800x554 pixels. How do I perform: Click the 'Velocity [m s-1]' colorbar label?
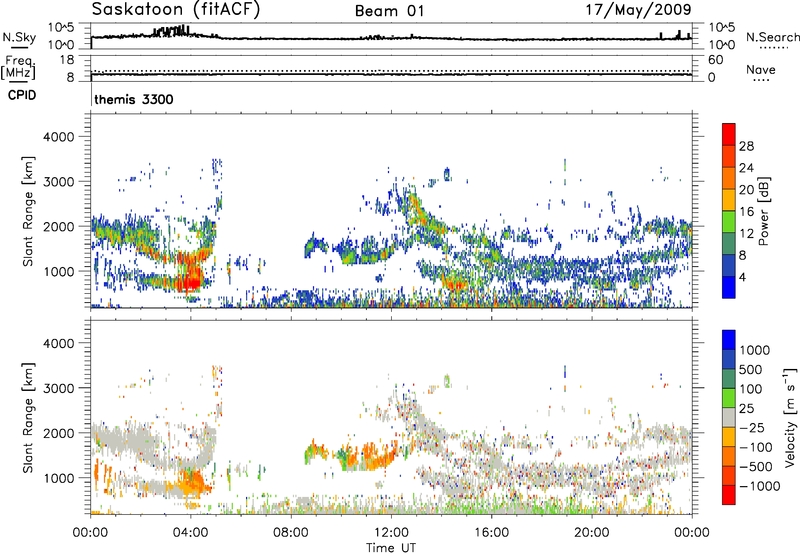pos(790,417)
